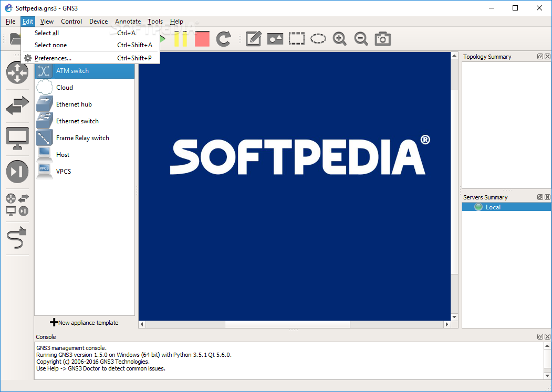The image size is (552, 392).
Task: Close the Console panel
Action: (547, 337)
